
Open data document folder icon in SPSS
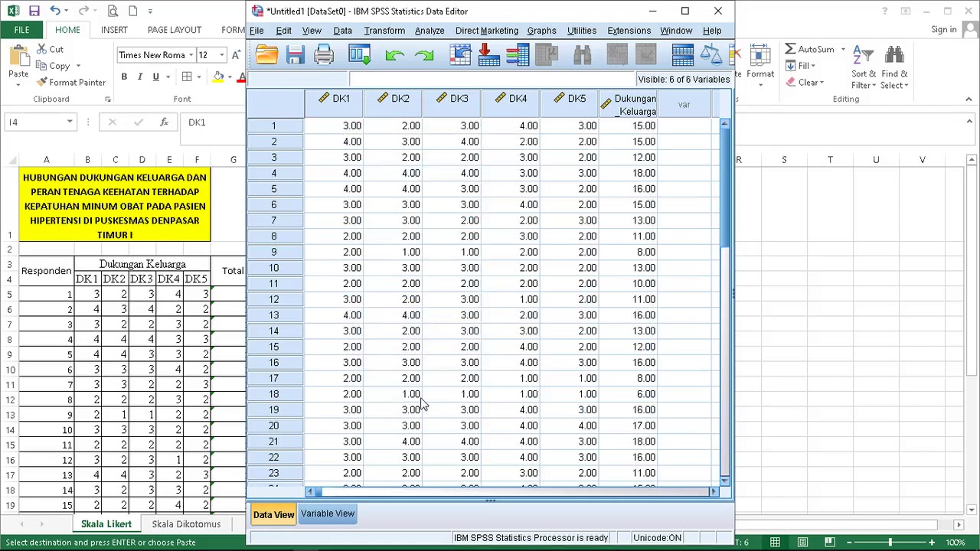pos(267,54)
